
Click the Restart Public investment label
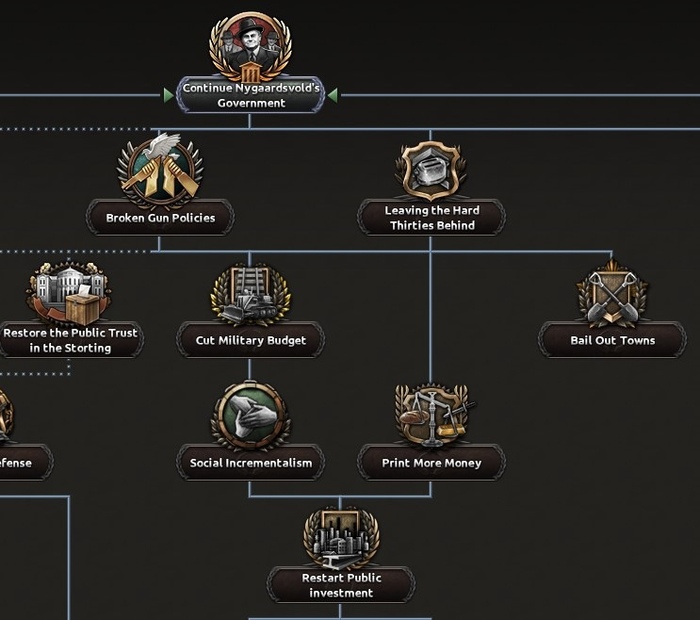point(341,585)
